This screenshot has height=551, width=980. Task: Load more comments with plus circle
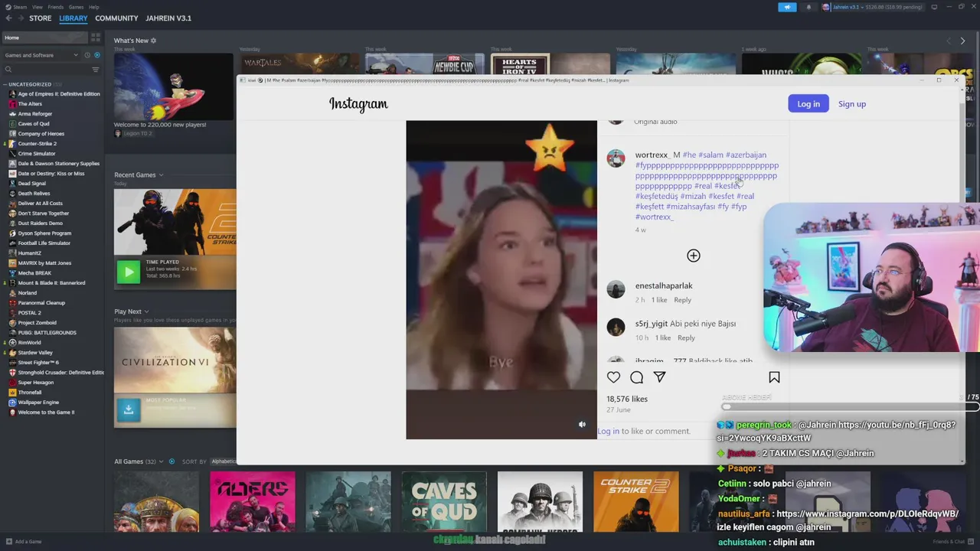pos(694,256)
